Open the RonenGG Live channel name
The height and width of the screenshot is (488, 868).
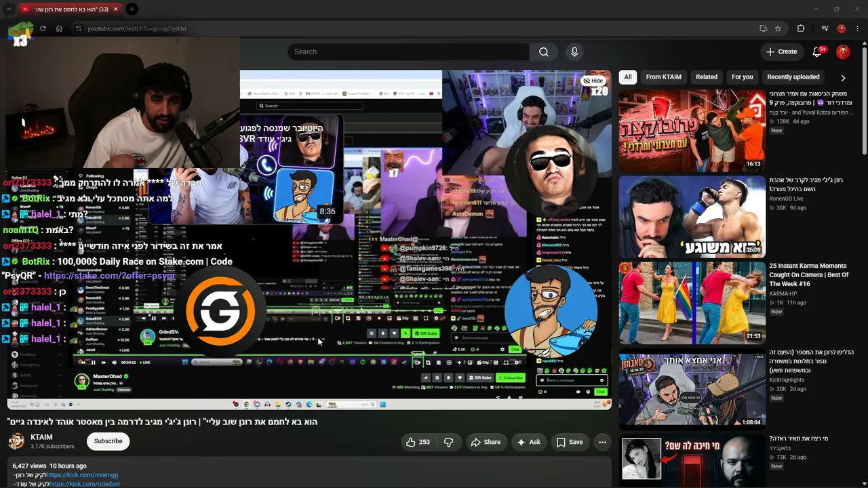point(786,199)
